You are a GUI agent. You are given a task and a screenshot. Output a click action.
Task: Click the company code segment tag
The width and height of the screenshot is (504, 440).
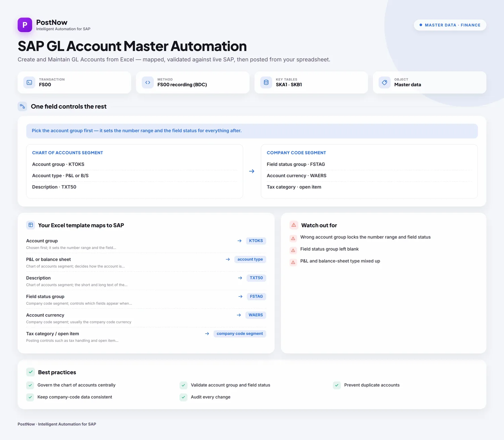click(240, 334)
